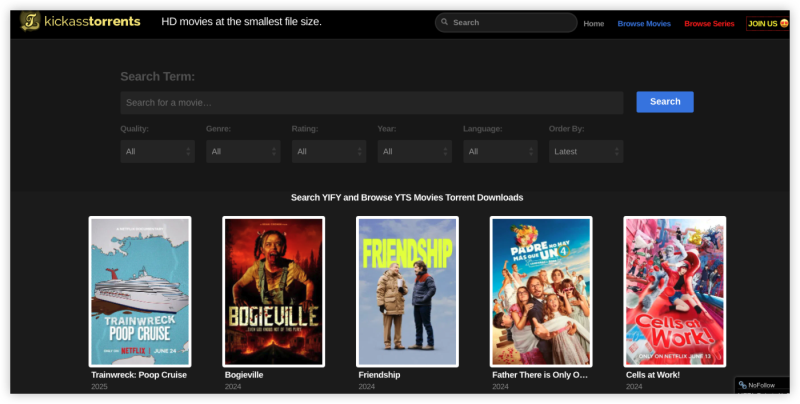The image size is (800, 404).
Task: Open Trainwreck: Poop Cruise poster
Action: 140,292
